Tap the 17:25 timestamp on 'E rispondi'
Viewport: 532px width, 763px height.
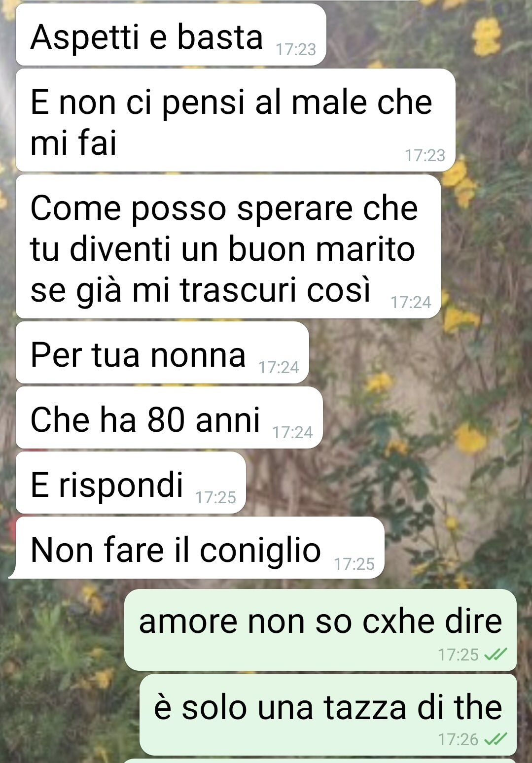[216, 497]
